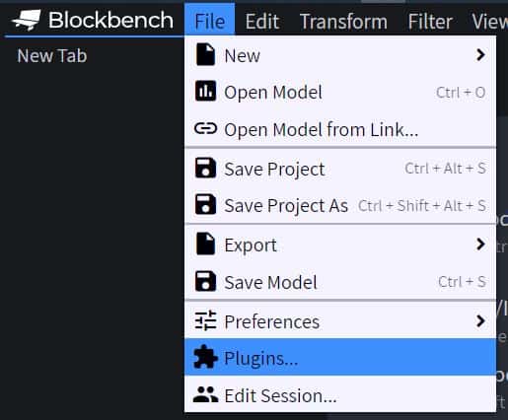The height and width of the screenshot is (420, 508).
Task: Click the Save Model floppy icon
Action: (x=205, y=281)
